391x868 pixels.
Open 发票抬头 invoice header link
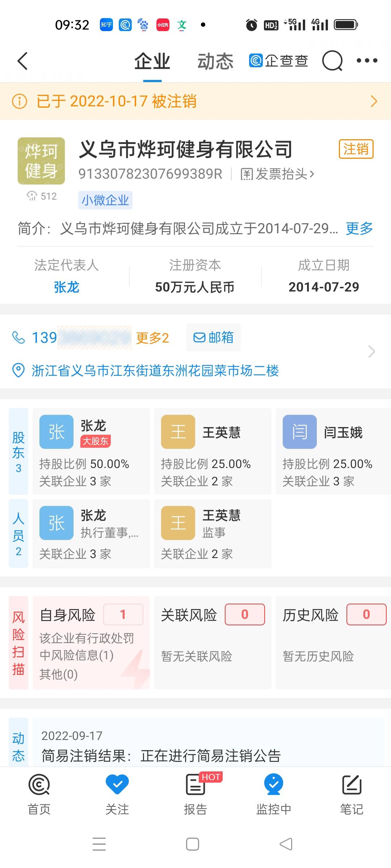pyautogui.click(x=277, y=174)
